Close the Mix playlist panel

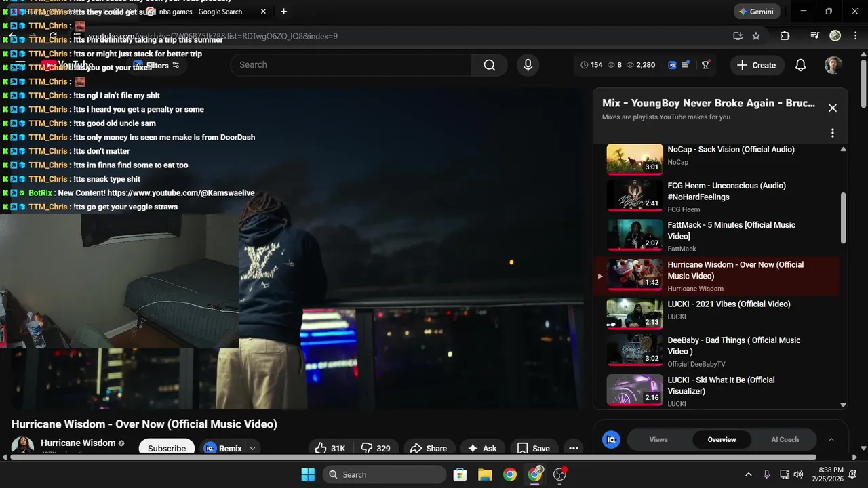(x=833, y=108)
